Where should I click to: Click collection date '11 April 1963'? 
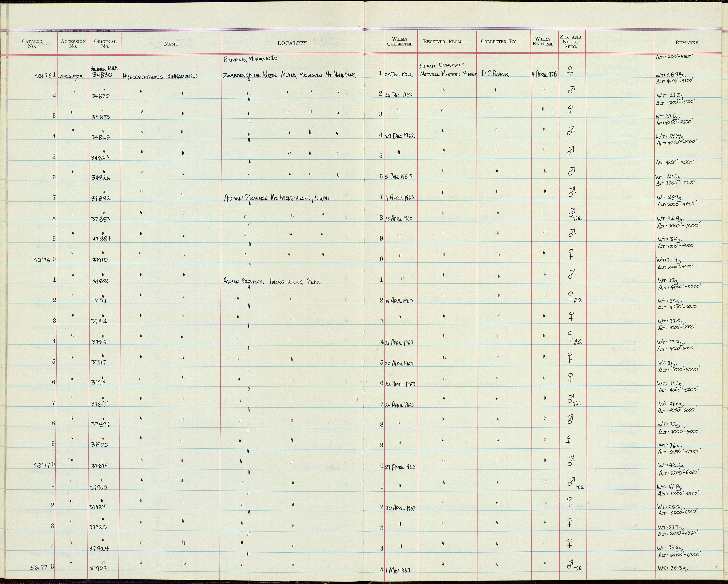(399, 197)
